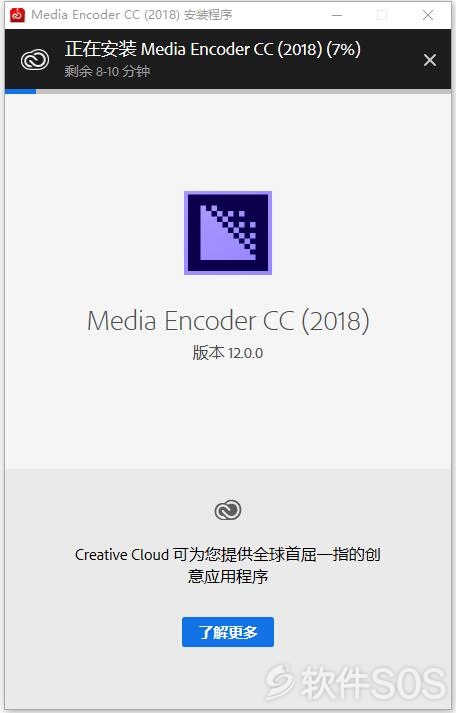Click the large Media Encoder CC (2018) heading

228,321
